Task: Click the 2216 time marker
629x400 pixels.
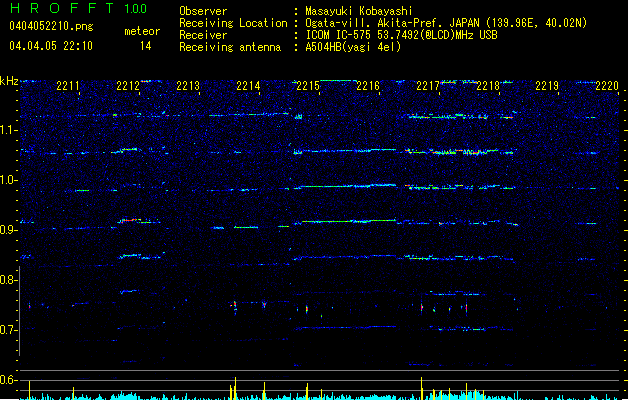Action: (368, 86)
